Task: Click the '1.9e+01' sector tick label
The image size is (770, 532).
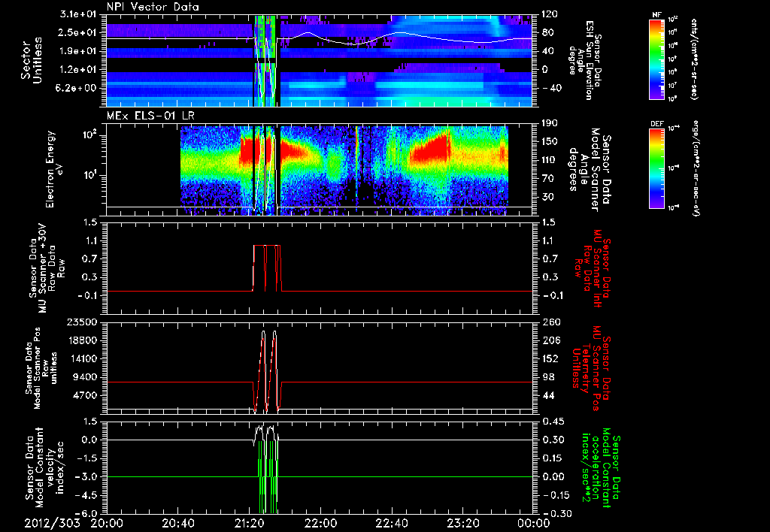Action: 78,51
